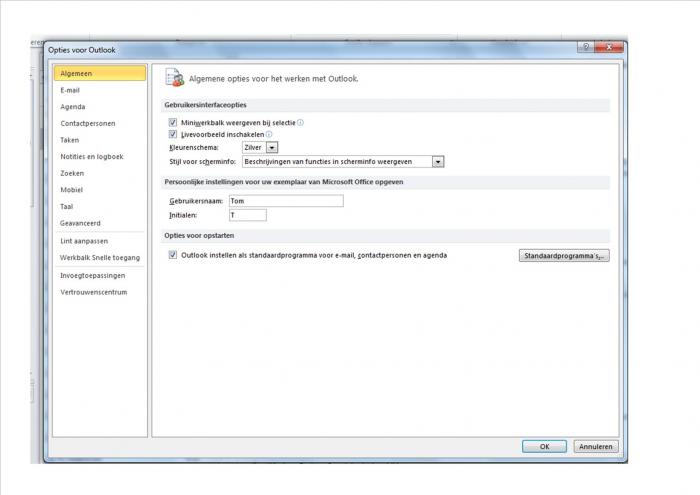700x495 pixels.
Task: Click the Standaardprogramma's button
Action: pos(564,256)
